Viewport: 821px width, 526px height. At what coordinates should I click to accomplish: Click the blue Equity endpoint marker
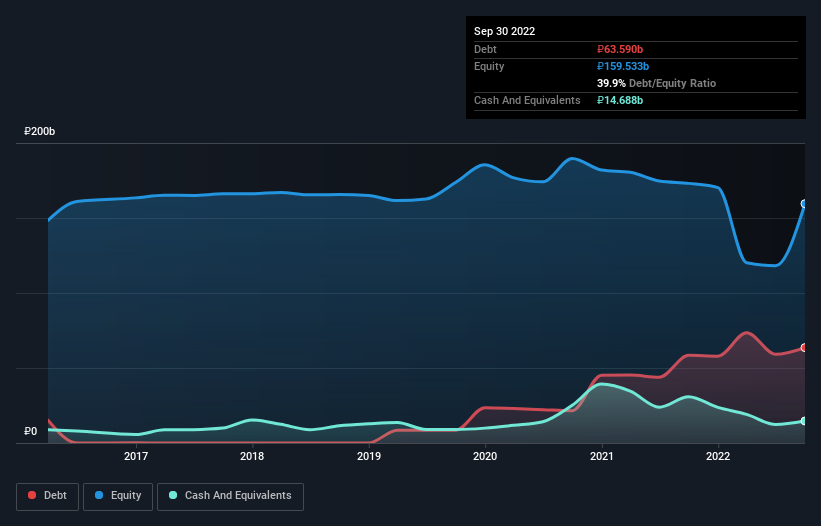[804, 204]
